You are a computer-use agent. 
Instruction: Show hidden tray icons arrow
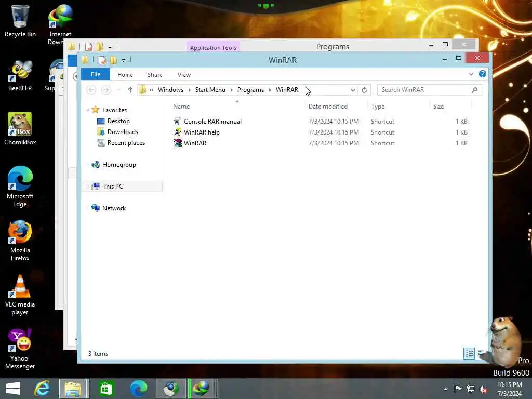tap(445, 389)
